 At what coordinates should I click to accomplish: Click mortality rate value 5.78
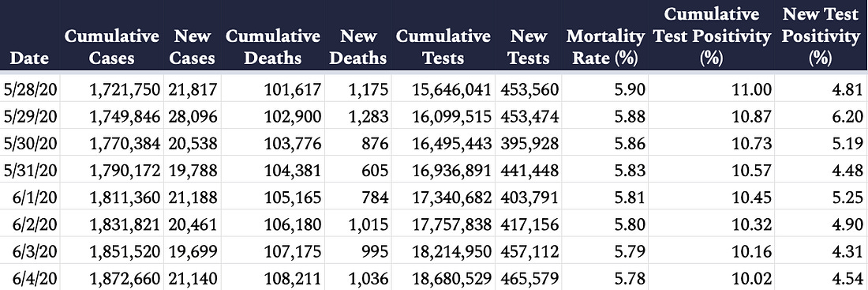pos(630,278)
